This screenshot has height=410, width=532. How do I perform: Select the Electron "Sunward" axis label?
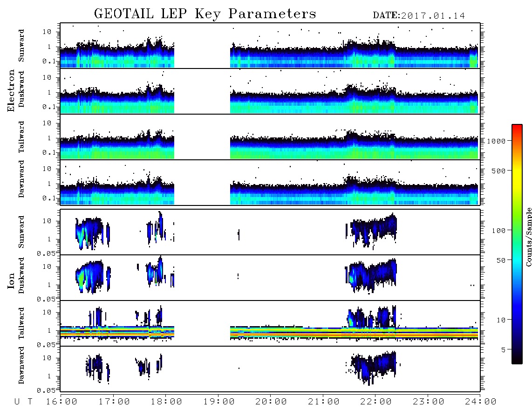click(21, 46)
